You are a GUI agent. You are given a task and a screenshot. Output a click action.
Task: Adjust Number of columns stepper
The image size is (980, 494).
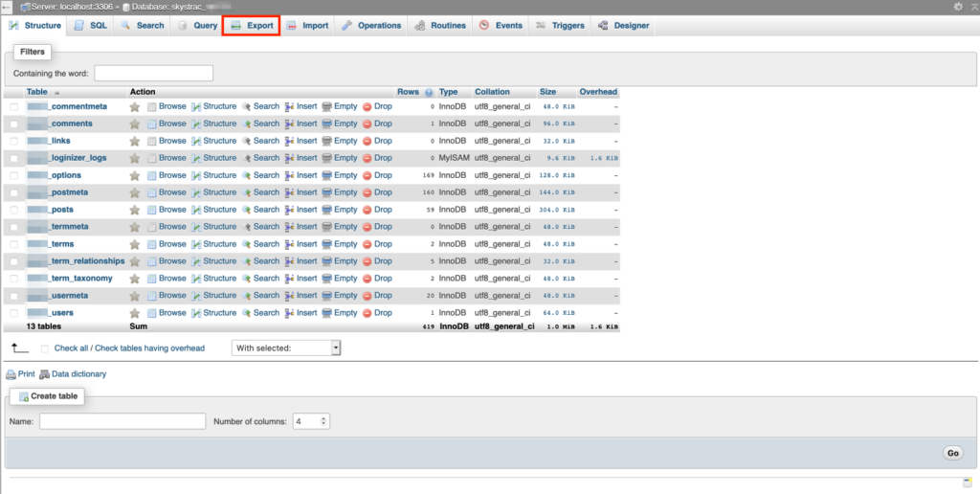click(323, 421)
